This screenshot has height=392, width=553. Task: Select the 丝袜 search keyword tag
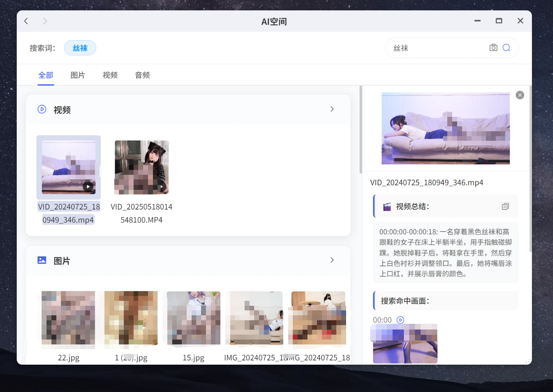click(x=80, y=48)
